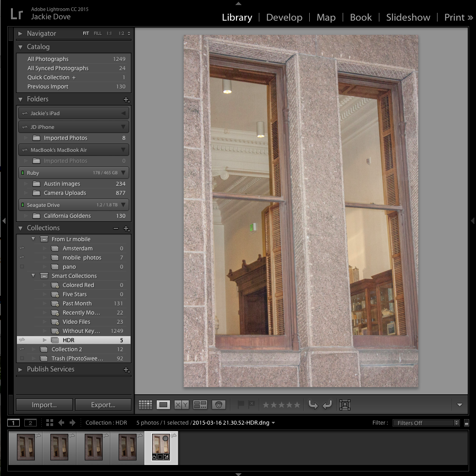This screenshot has height=476, width=476.
Task: Switch to the Map module
Action: (x=326, y=17)
